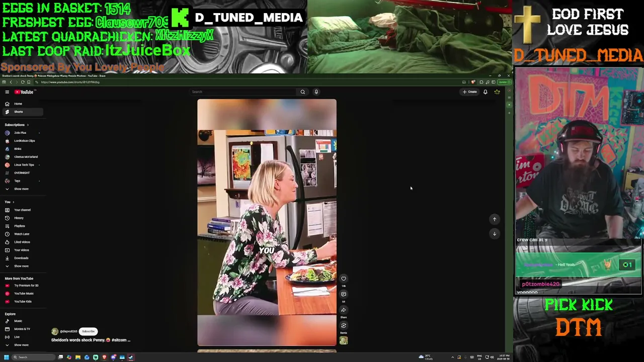
Task: Share this Short
Action: click(x=344, y=310)
